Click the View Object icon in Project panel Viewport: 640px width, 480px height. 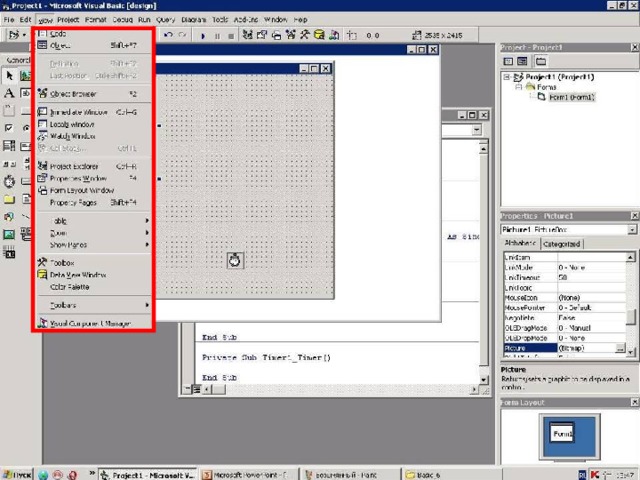pos(522,61)
